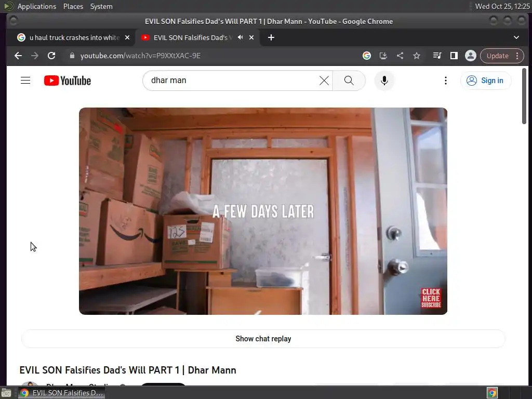The image size is (532, 399).
Task: Click the clock showing Wed Oct 25
Action: pyautogui.click(x=502, y=6)
